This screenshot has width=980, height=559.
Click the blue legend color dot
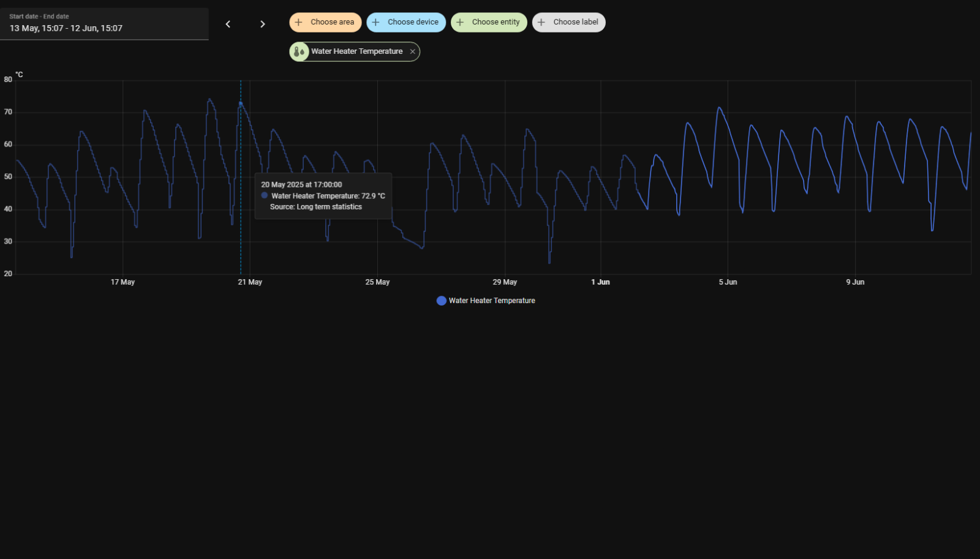(441, 301)
